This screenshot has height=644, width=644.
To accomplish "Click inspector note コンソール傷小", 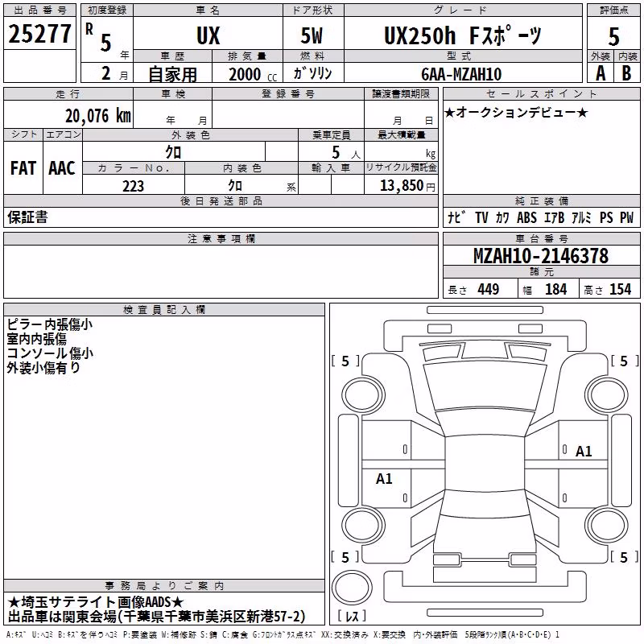I will [x=50, y=353].
